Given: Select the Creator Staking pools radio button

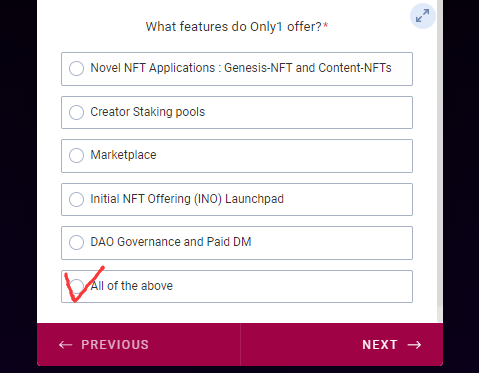Looking at the screenshot, I should (x=76, y=112).
